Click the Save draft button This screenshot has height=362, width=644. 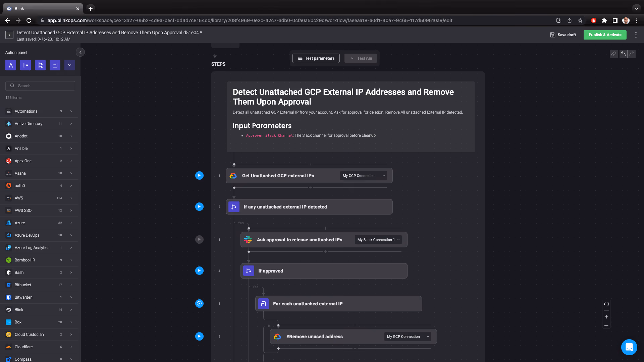pos(563,35)
